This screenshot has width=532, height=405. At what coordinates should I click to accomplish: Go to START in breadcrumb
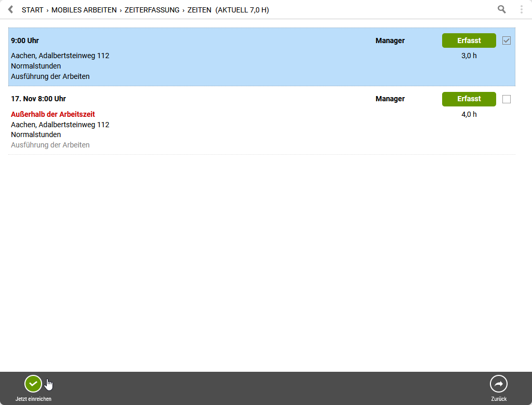32,10
